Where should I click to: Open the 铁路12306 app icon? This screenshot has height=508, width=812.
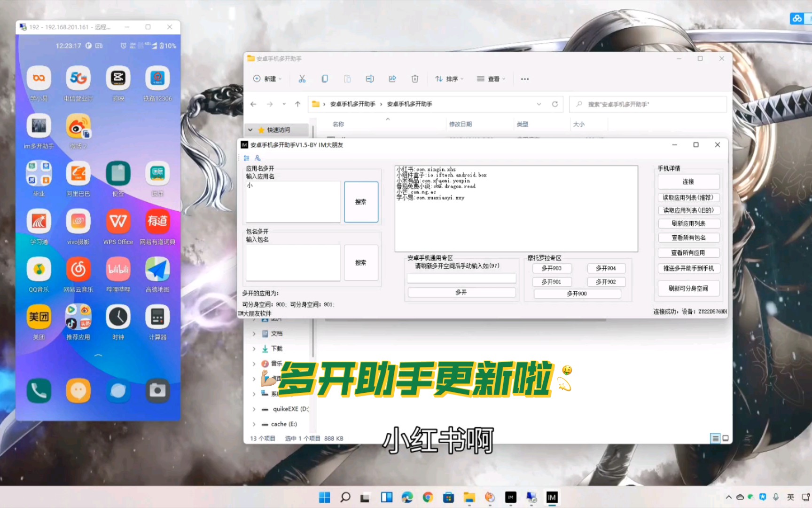[157, 78]
